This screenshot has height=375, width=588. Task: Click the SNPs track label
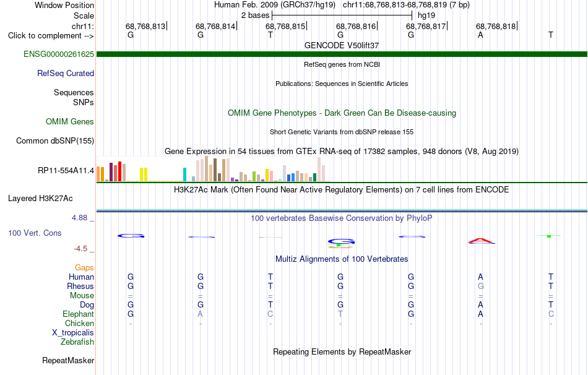click(x=84, y=102)
